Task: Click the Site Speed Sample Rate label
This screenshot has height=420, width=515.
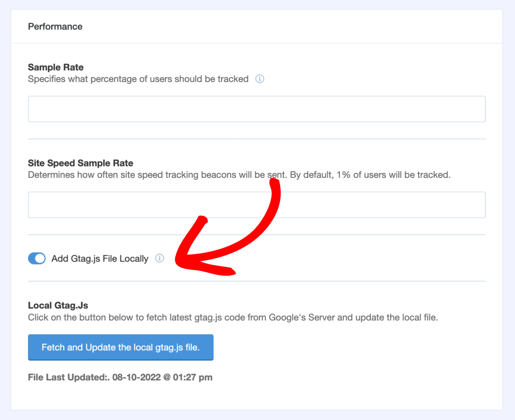Action: 80,163
